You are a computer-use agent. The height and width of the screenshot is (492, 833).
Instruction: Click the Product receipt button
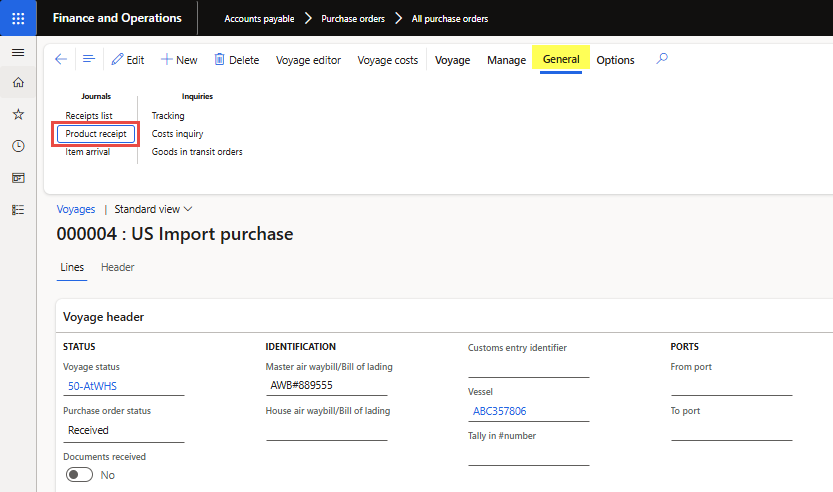(96, 134)
